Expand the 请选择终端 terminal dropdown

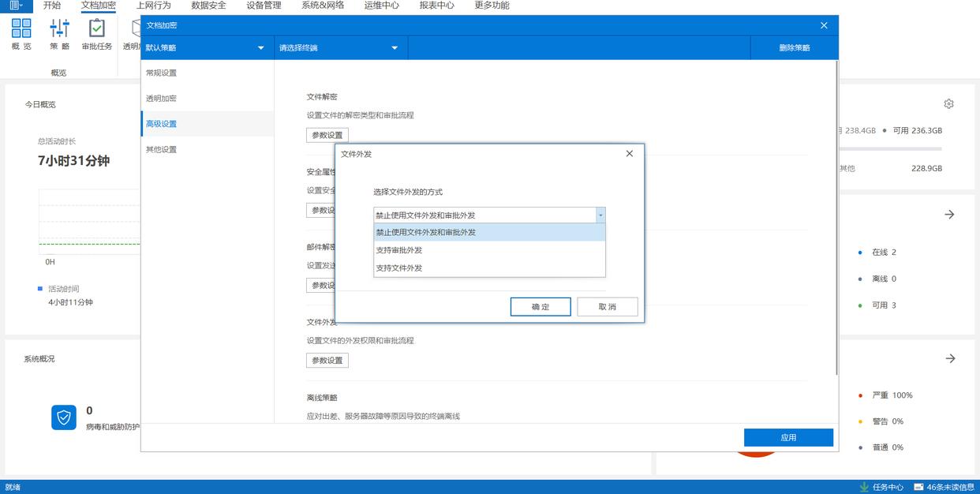pyautogui.click(x=395, y=48)
